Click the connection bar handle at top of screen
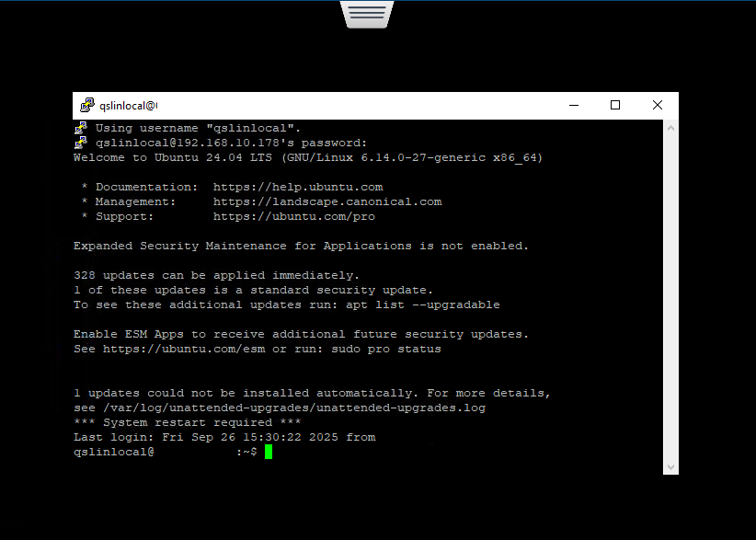 (x=367, y=13)
